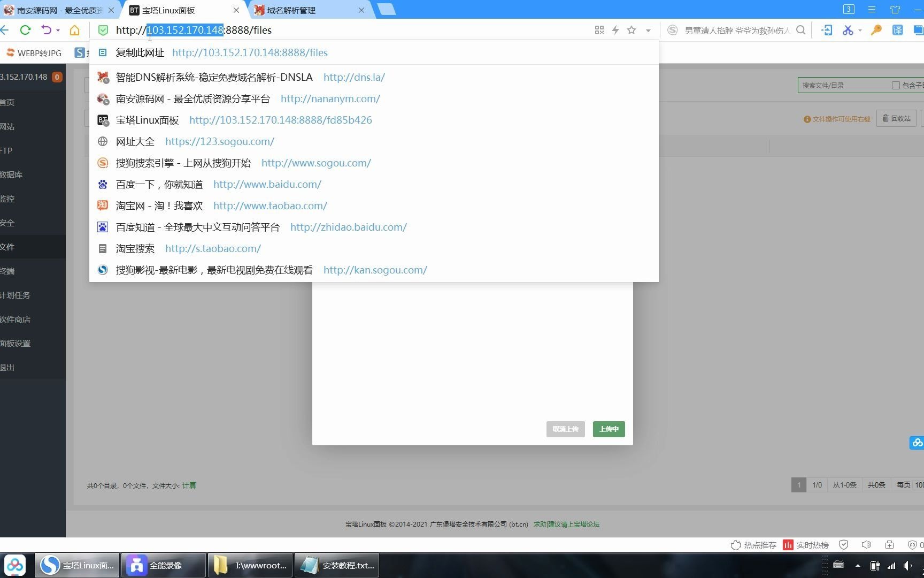Image resolution: width=924 pixels, height=578 pixels.
Task: Open 南安源码网 suggestion entry
Action: (374, 98)
